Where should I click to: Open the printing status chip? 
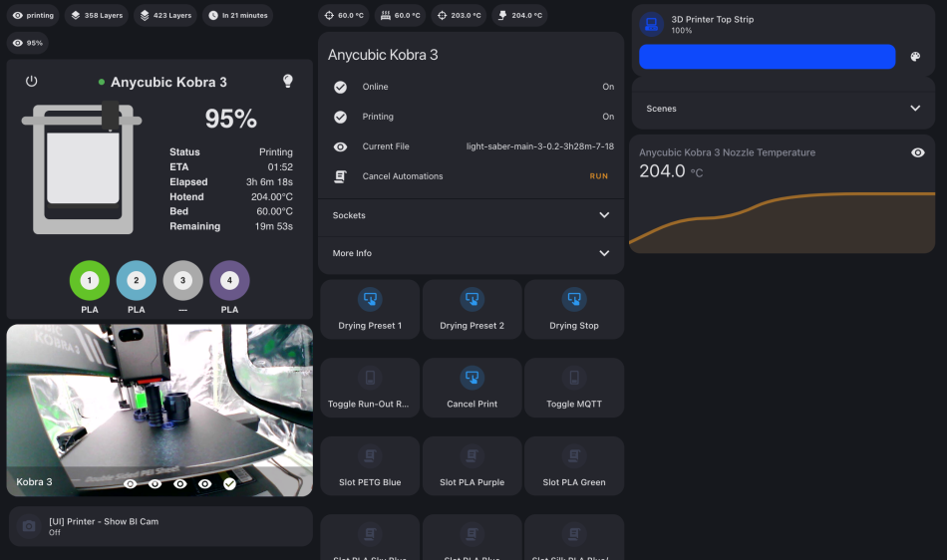pos(33,15)
